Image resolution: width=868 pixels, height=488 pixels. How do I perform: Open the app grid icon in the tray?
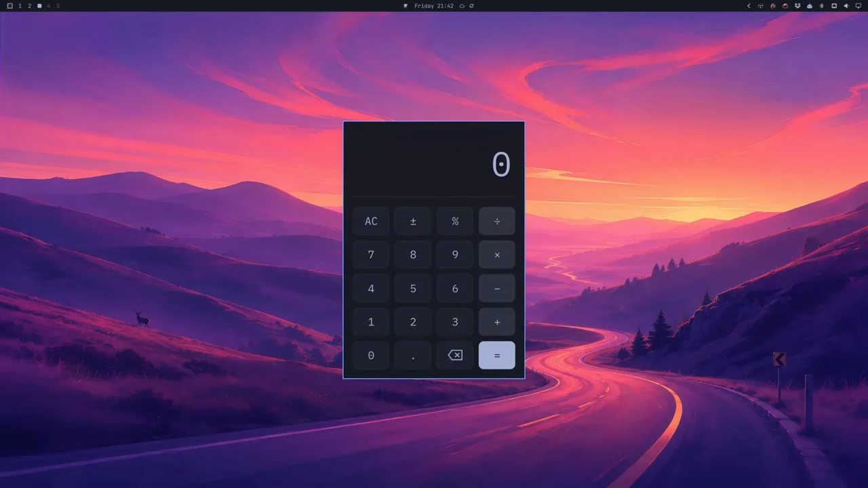click(x=761, y=5)
